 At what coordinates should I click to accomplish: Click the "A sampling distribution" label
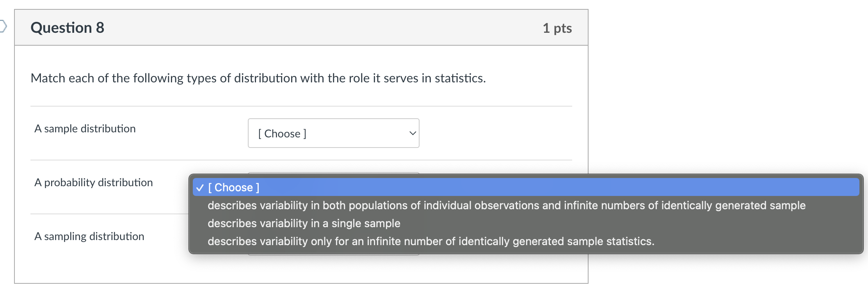[89, 237]
